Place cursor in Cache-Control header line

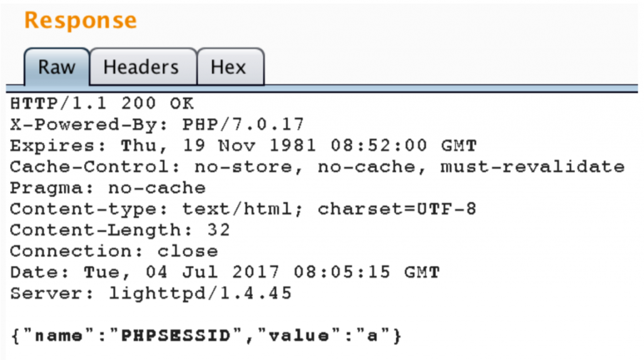[x=317, y=167]
